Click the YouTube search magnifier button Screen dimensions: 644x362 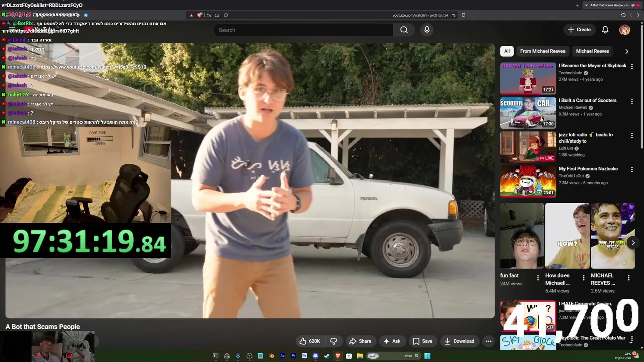tap(404, 30)
